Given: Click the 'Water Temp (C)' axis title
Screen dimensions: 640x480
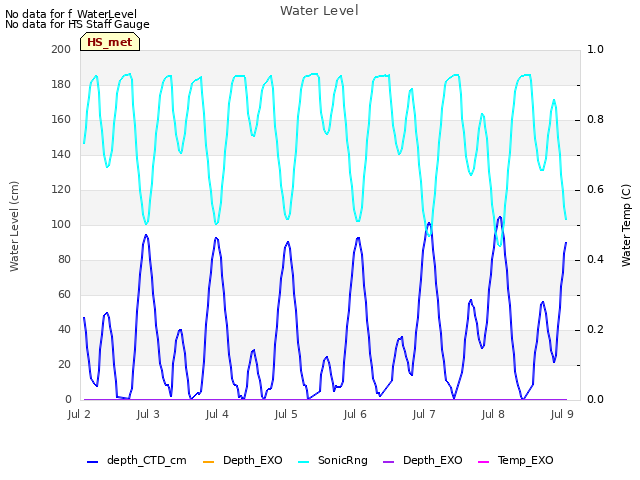Looking at the screenshot, I should pyautogui.click(x=626, y=226).
